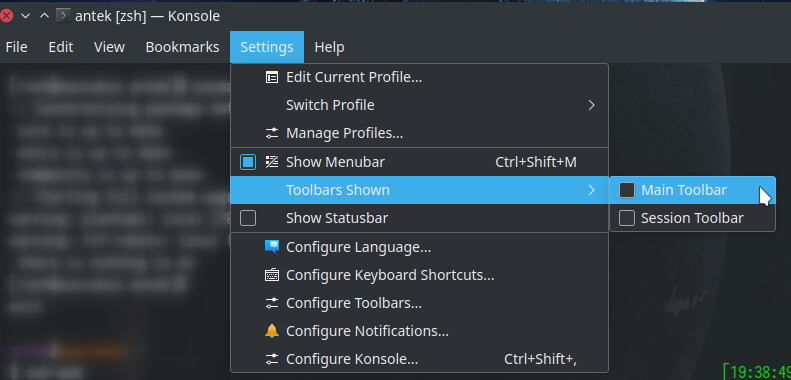The image size is (791, 380).
Task: Expand the Toolbars Shown arrow
Action: coord(591,190)
